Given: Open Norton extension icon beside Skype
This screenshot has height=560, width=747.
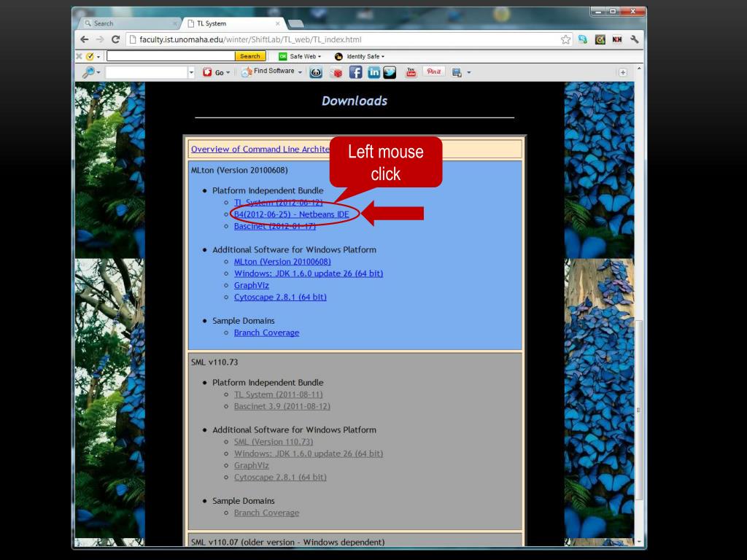Looking at the screenshot, I should 600,39.
